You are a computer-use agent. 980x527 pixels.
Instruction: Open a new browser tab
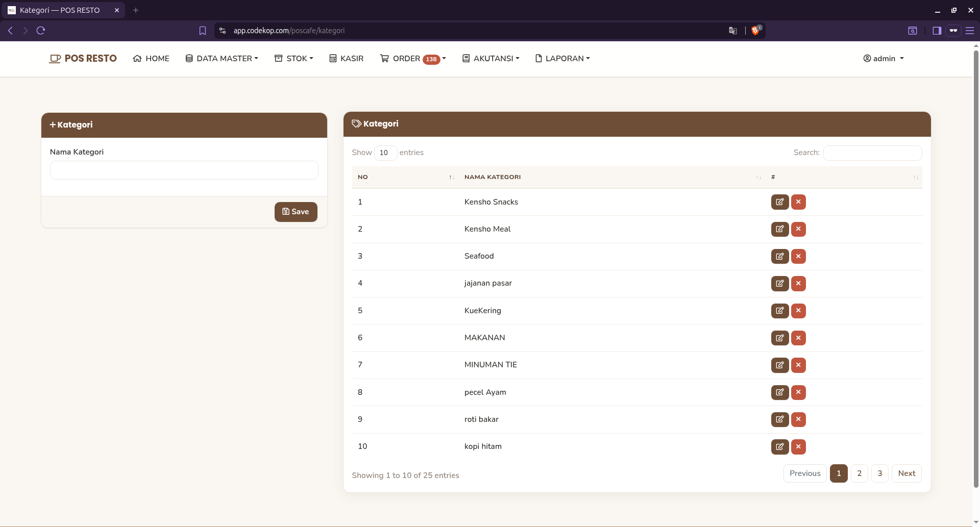click(136, 10)
